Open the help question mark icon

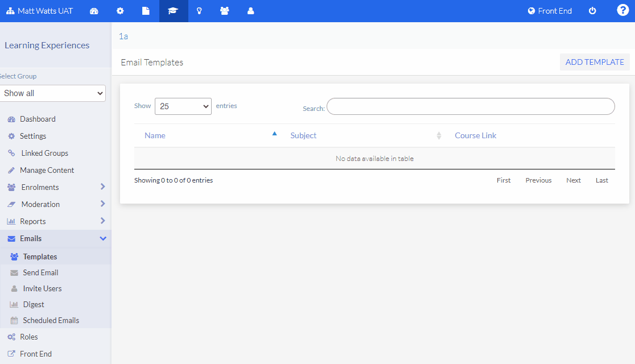(x=622, y=10)
